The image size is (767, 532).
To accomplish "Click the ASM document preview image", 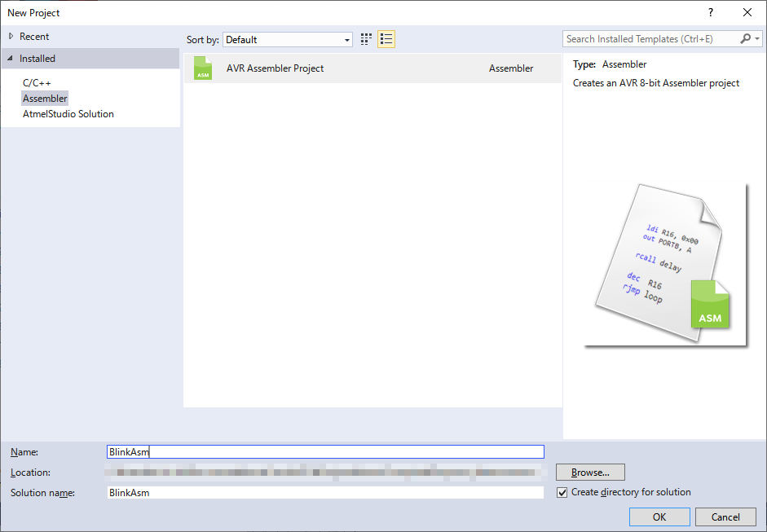I will (666, 264).
